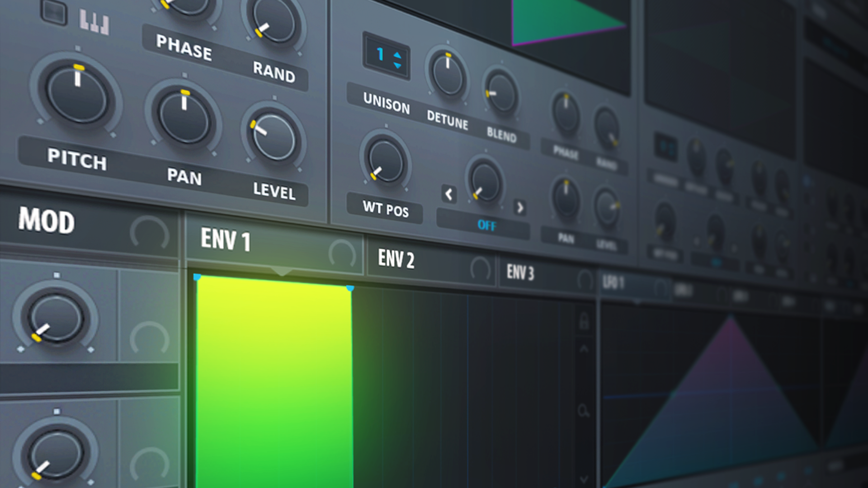
Task: Toggle the envelope zoom lock icon
Action: click(584, 320)
